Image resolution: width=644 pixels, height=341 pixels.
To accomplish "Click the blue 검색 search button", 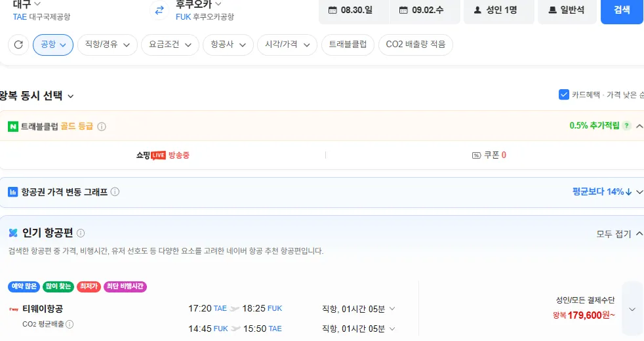I will pos(622,10).
